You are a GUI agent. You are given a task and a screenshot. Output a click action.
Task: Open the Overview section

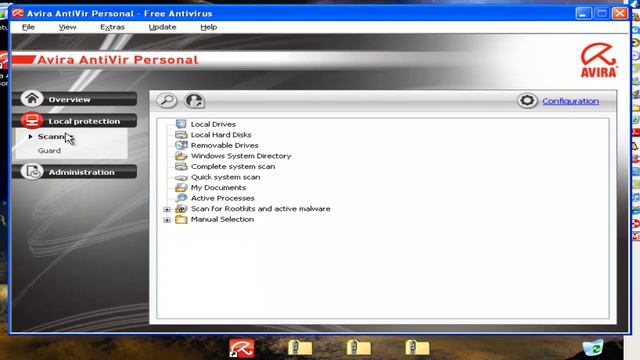[75, 99]
